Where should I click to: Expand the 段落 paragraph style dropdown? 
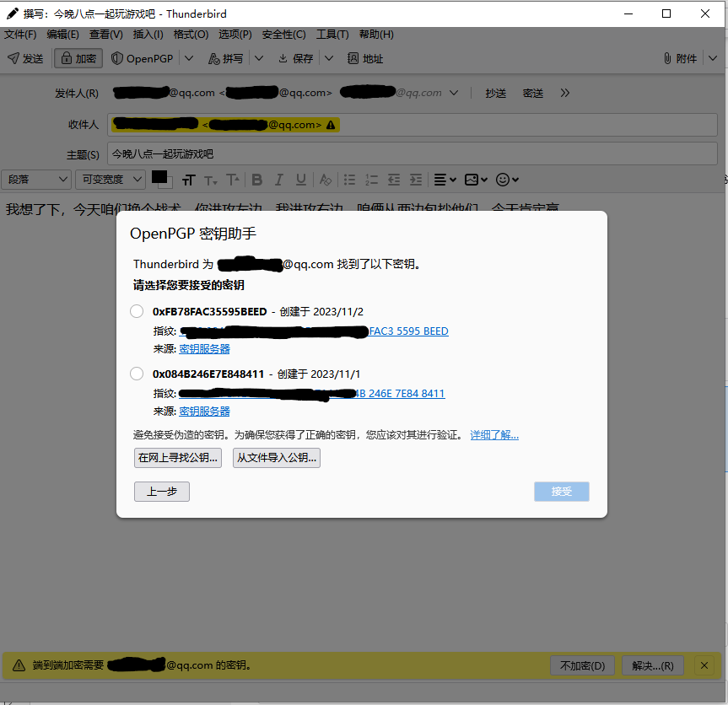(x=38, y=180)
